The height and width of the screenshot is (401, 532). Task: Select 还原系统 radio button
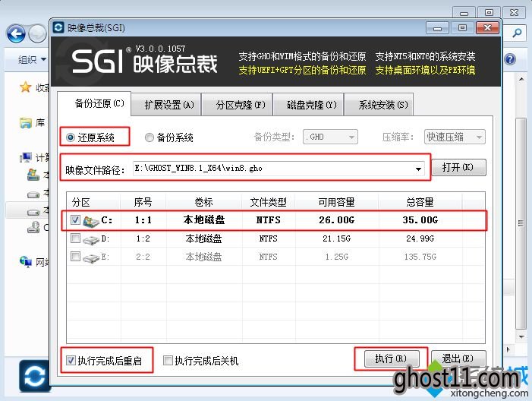coord(71,137)
